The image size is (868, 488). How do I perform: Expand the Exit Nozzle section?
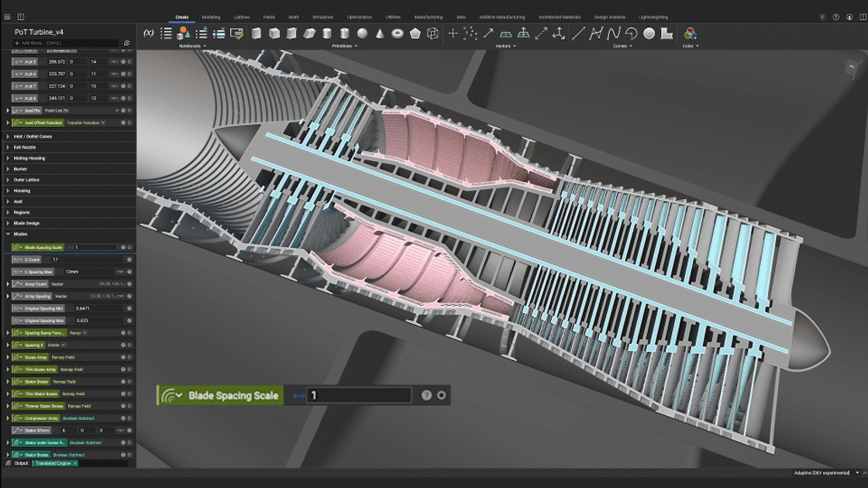click(8, 147)
